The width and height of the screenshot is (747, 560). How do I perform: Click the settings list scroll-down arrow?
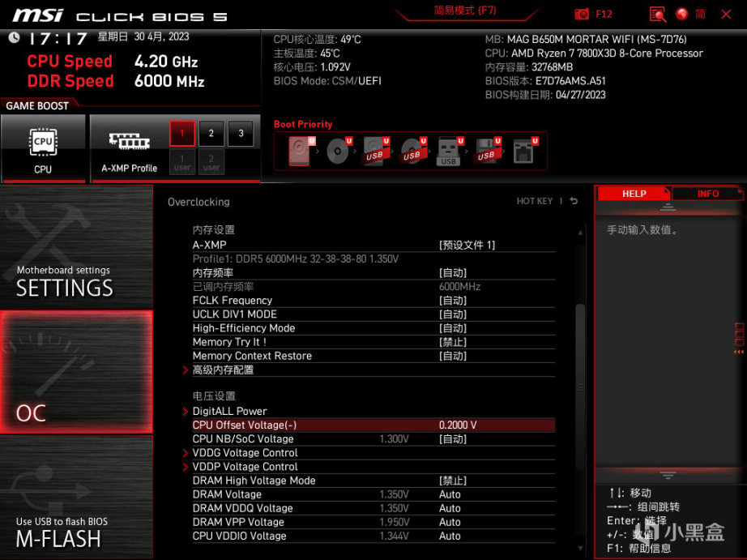pyautogui.click(x=580, y=548)
